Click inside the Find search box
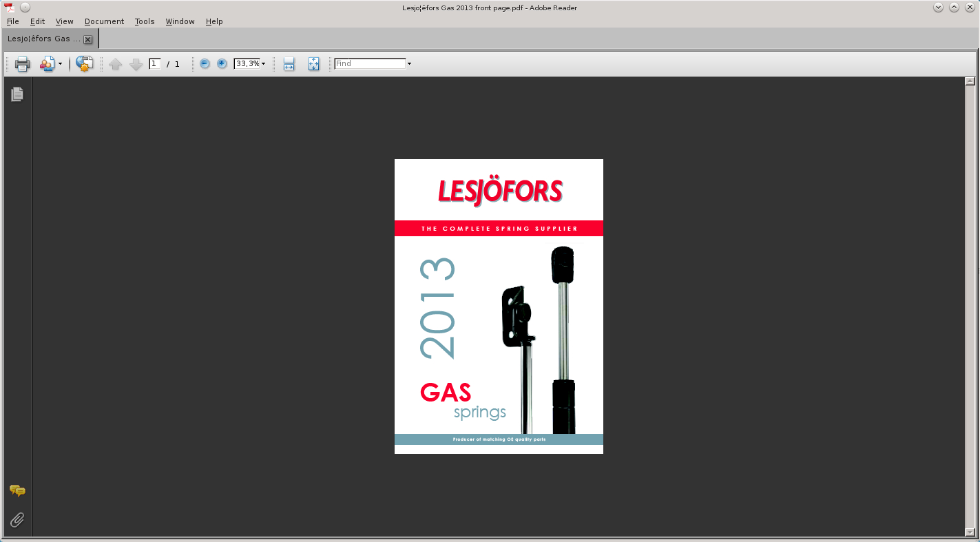Viewport: 980px width, 542px height. pyautogui.click(x=371, y=63)
